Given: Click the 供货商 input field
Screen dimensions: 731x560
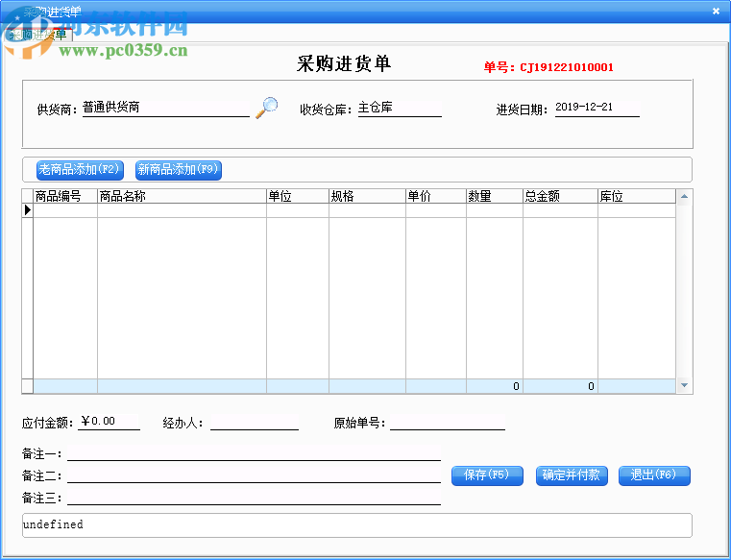Looking at the screenshot, I should click(x=166, y=109).
